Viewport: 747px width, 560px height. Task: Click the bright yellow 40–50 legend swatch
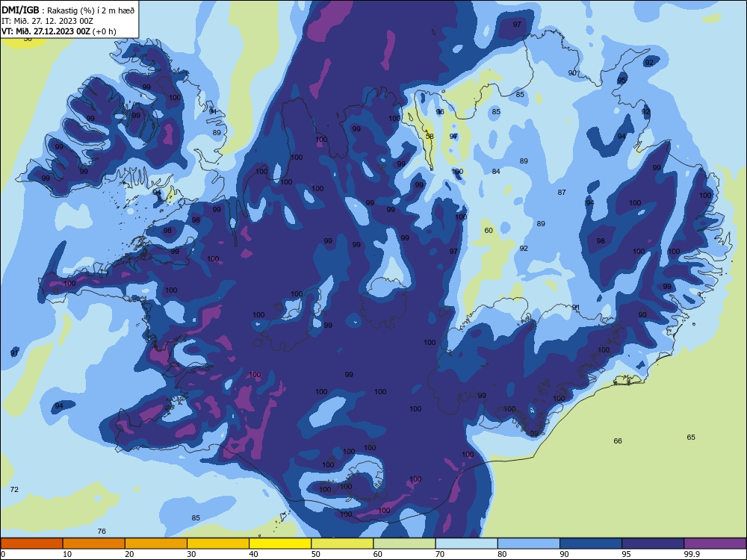pos(280,543)
